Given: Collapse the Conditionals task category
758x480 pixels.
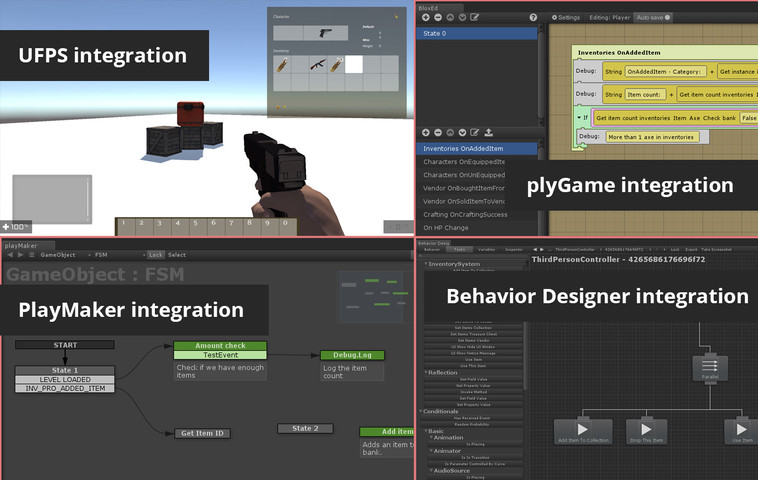Looking at the screenshot, I should click(421, 411).
